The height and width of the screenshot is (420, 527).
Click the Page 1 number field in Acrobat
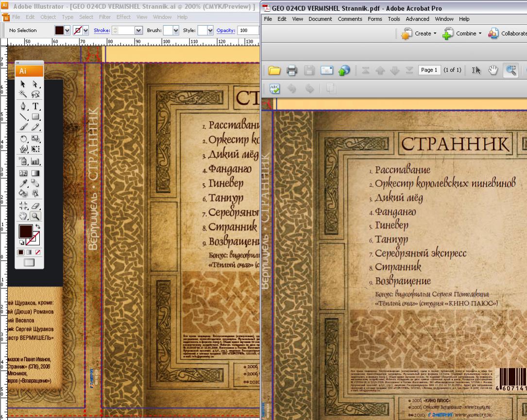pyautogui.click(x=429, y=70)
